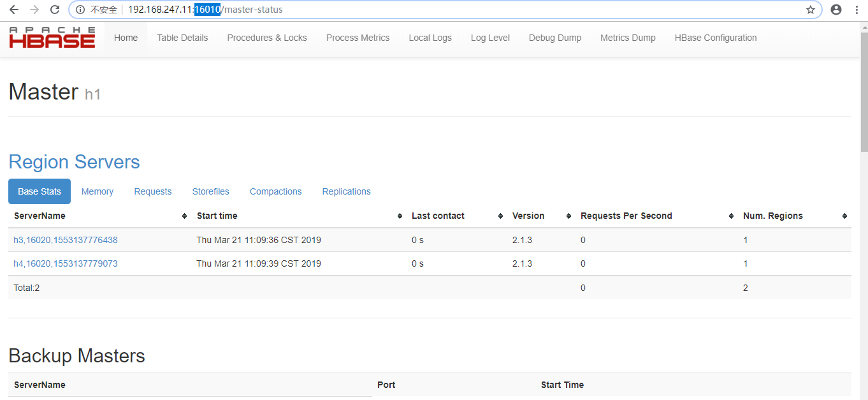Switch to the Compactions tab
868x400 pixels.
point(275,191)
